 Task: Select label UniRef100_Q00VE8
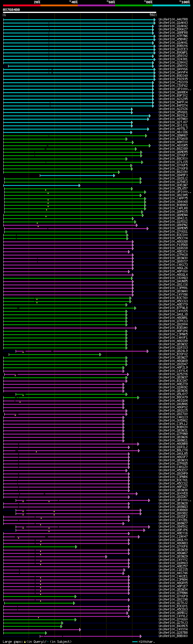[173, 494]
